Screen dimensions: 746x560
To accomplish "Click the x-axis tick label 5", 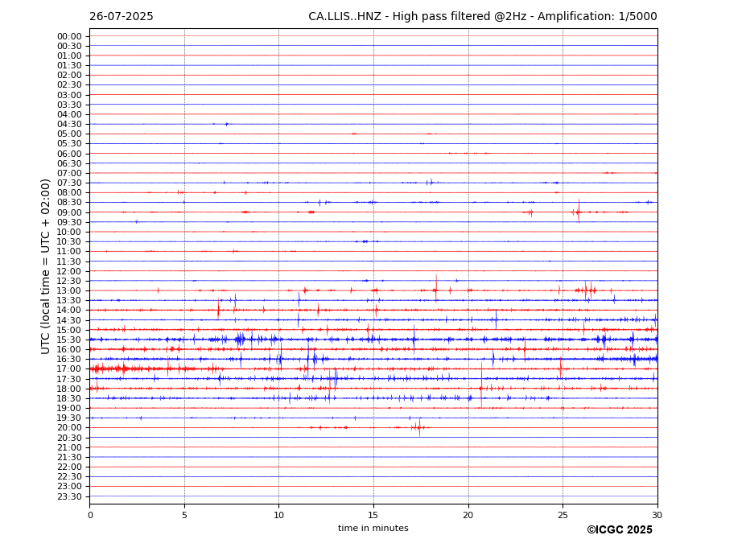I will (x=184, y=515).
